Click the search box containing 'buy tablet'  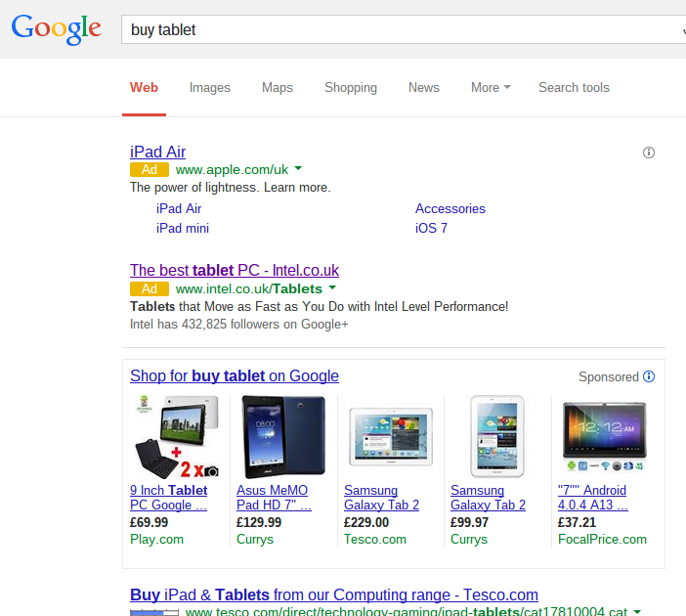click(x=404, y=29)
